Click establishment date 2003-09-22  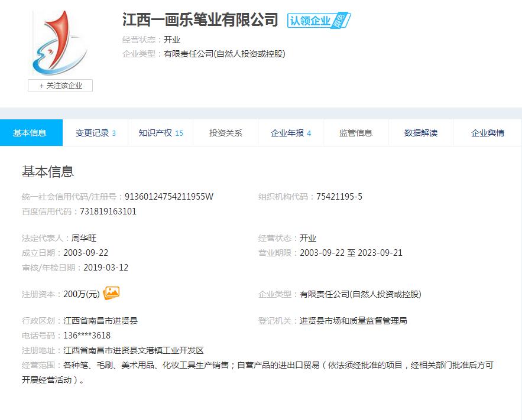point(86,253)
